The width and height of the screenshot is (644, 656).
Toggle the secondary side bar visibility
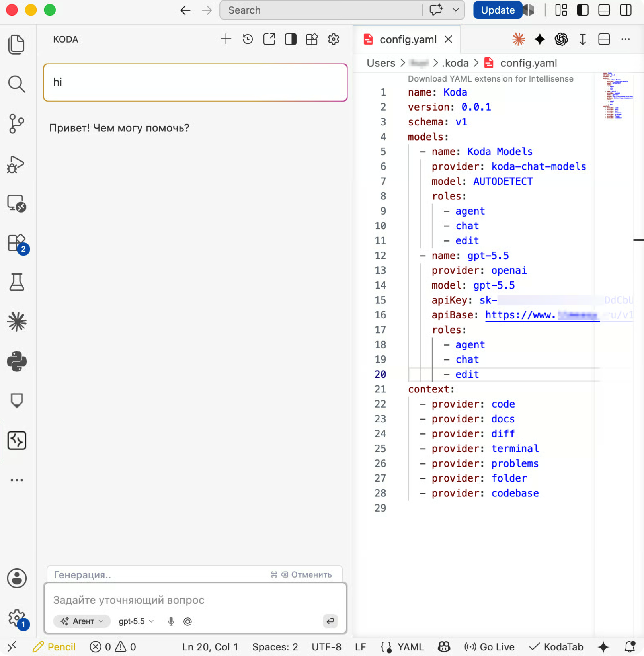tap(626, 10)
